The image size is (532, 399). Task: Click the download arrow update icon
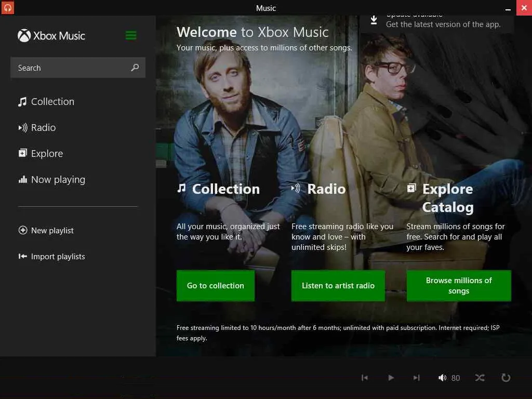click(374, 20)
